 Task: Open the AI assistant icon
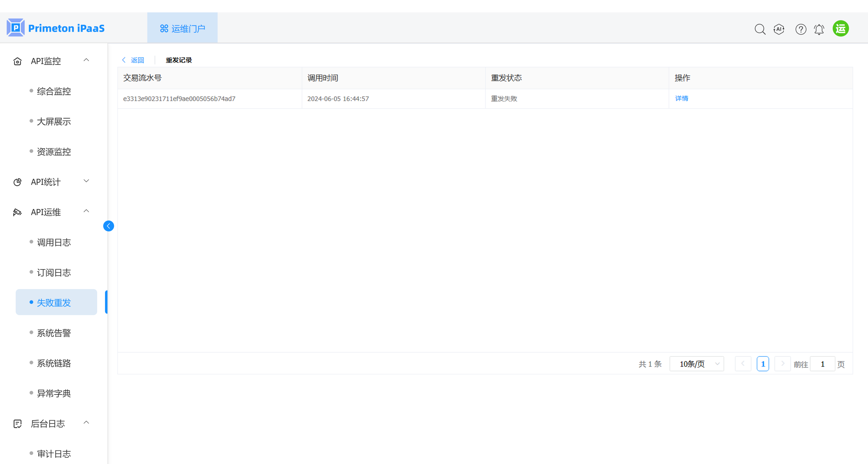click(779, 29)
